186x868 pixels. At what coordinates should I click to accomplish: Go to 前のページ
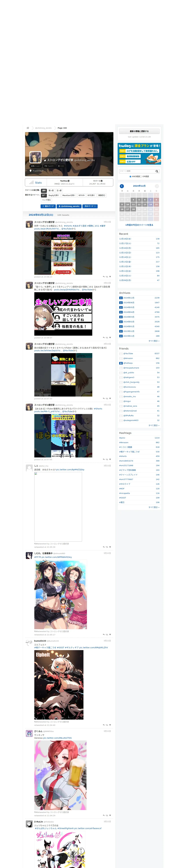point(48,206)
